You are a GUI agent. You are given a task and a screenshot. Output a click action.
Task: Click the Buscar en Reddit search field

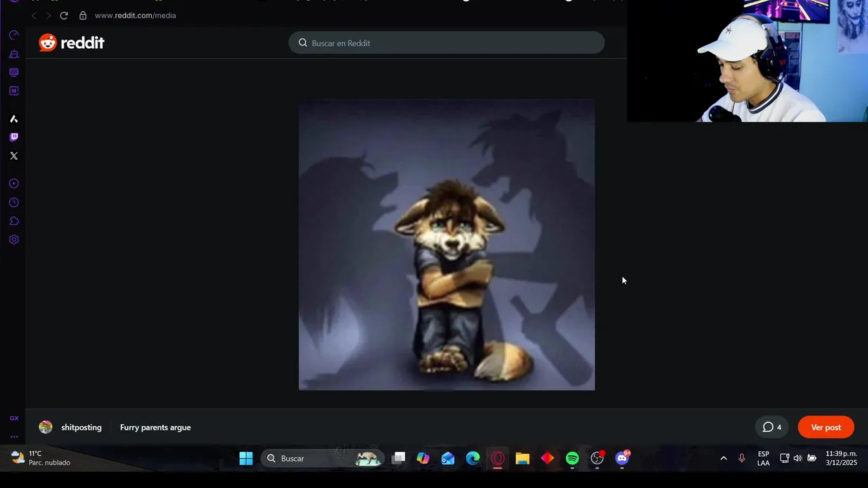point(446,43)
